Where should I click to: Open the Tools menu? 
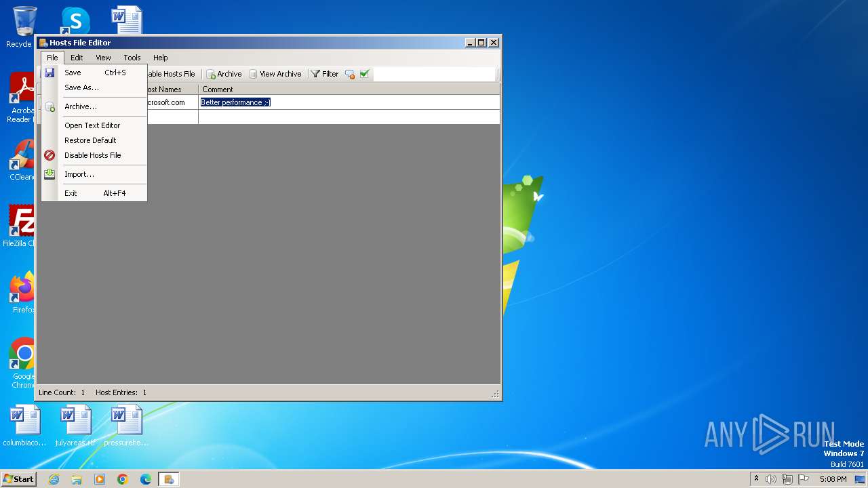click(x=132, y=58)
